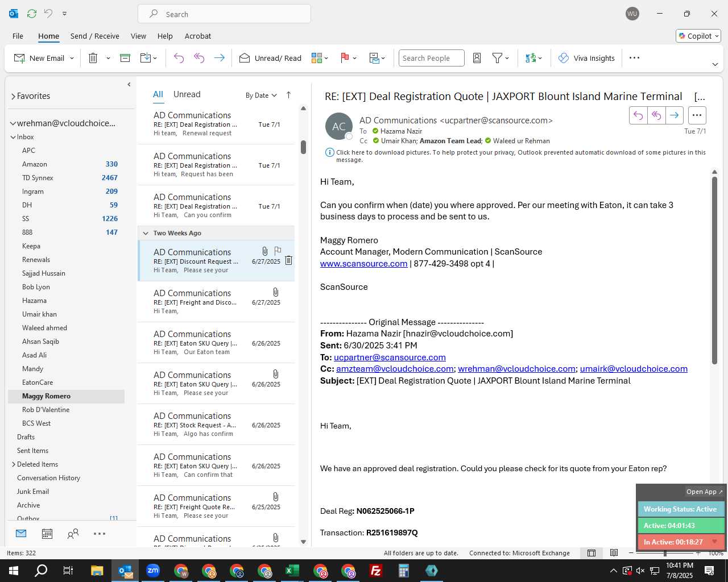The width and height of the screenshot is (728, 582).
Task: Show only Unread messages
Action: click(187, 94)
